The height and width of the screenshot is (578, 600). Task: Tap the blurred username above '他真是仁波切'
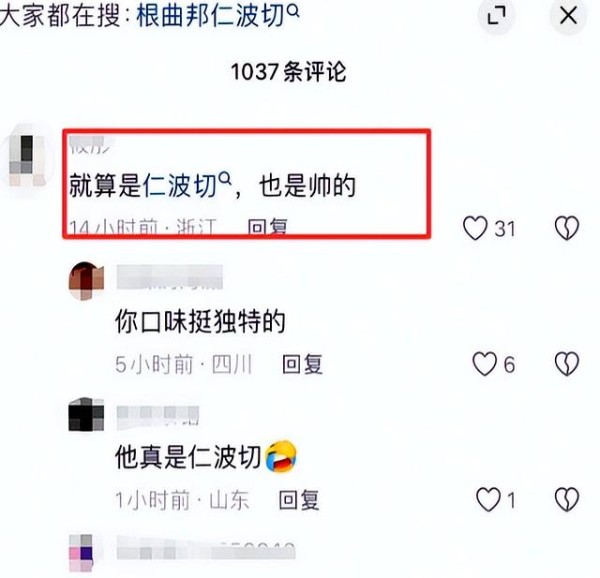click(158, 417)
